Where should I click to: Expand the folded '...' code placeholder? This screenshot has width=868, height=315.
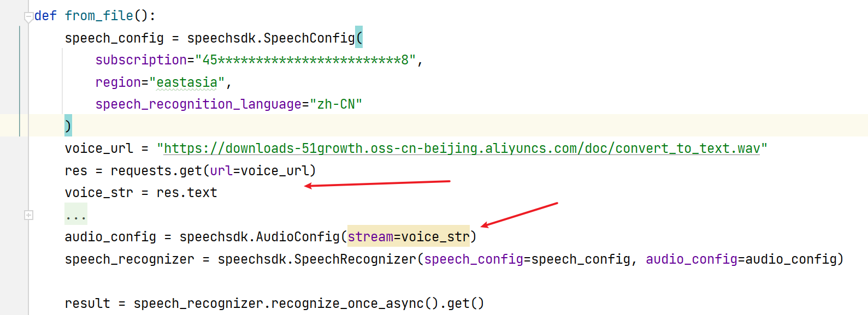(x=75, y=215)
